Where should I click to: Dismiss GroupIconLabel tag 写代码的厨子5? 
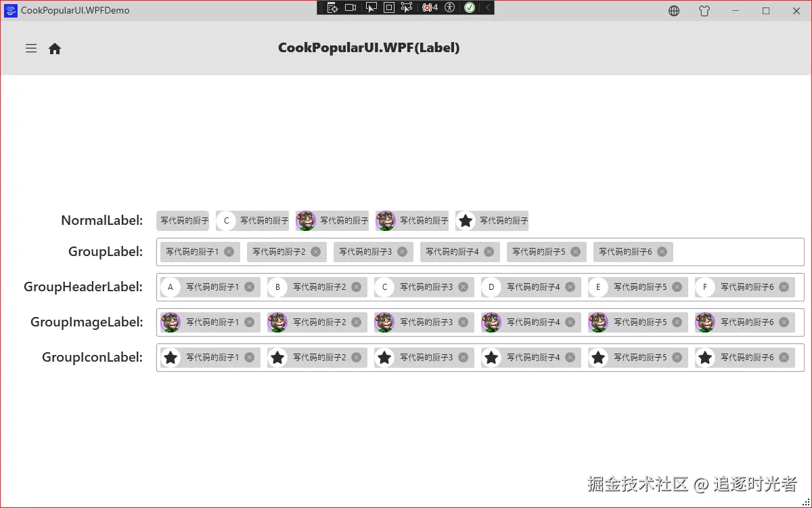(x=677, y=358)
